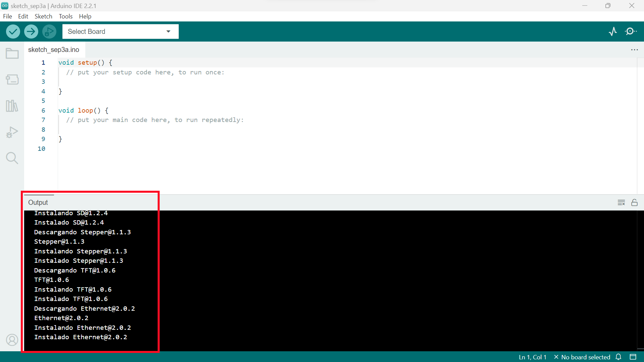Toggle notifications via the bell icon

[618, 357]
